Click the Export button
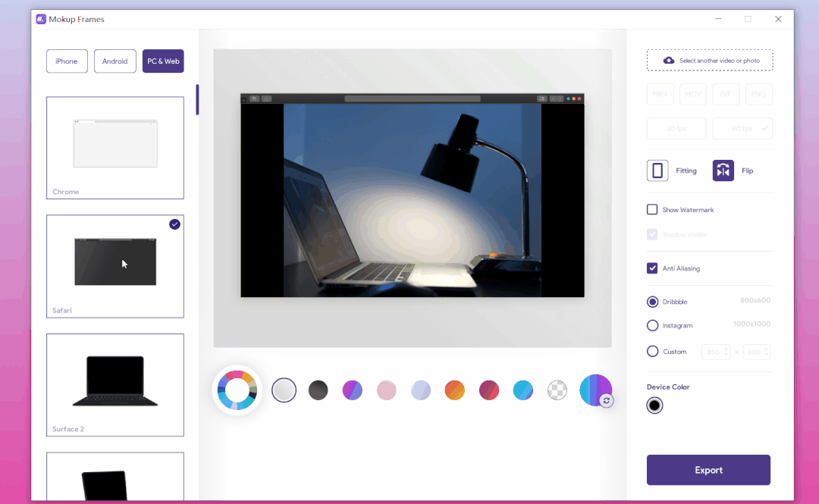 [708, 470]
